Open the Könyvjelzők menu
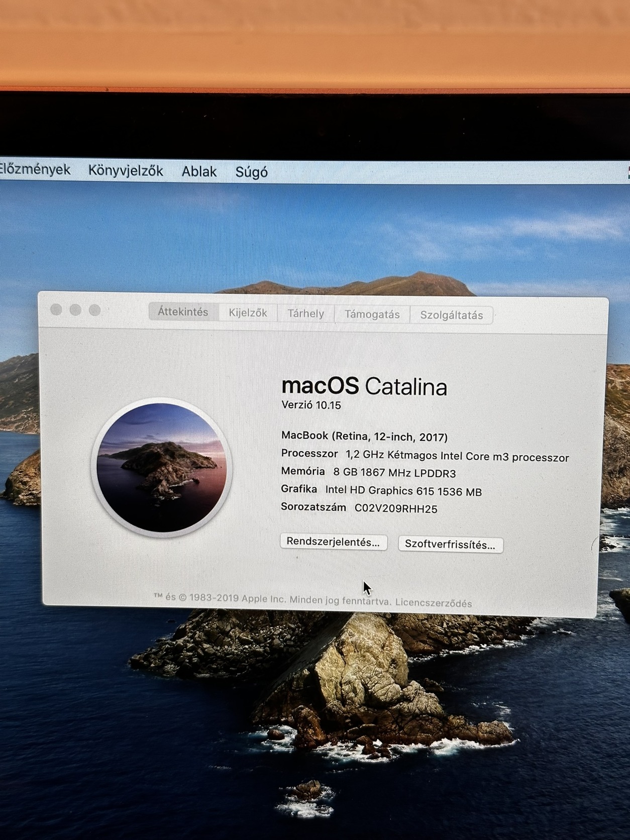 click(x=126, y=171)
